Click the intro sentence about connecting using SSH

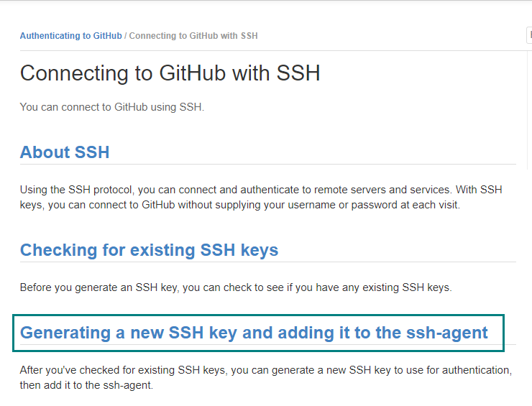tap(112, 107)
